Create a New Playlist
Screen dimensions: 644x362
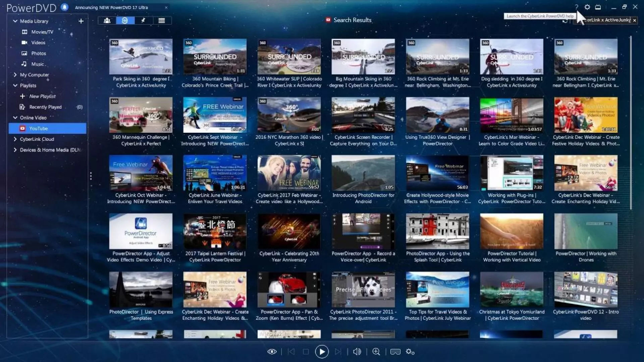(42, 96)
